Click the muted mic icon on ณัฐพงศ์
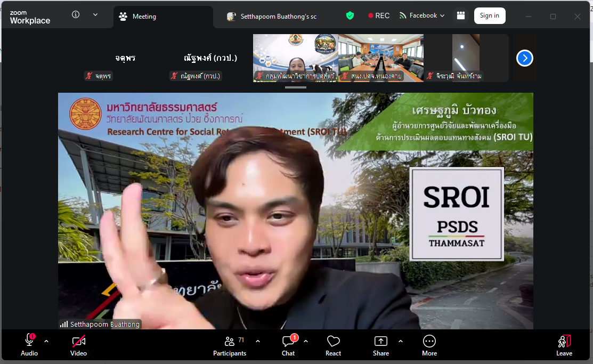Screen dimensions: 593x364 tap(174, 76)
